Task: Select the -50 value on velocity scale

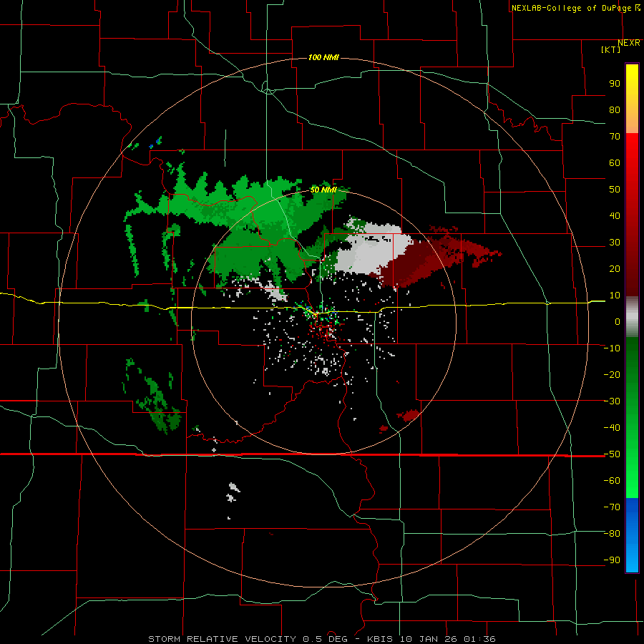Action: tap(612, 454)
